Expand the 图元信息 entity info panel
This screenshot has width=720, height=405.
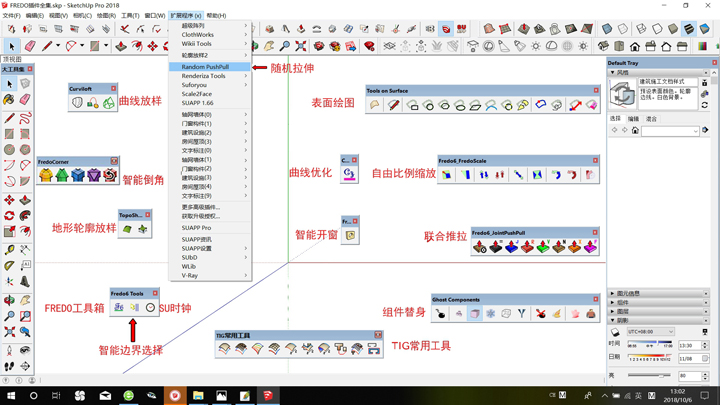[613, 293]
